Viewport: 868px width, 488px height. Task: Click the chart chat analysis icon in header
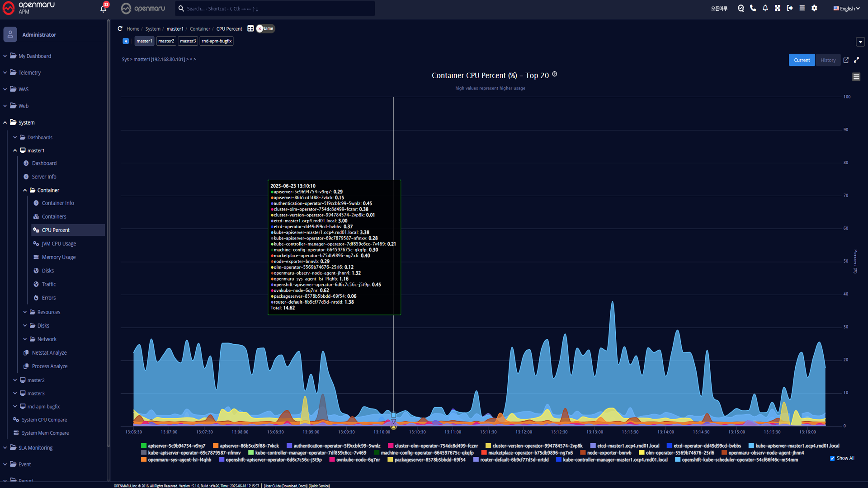(x=741, y=8)
